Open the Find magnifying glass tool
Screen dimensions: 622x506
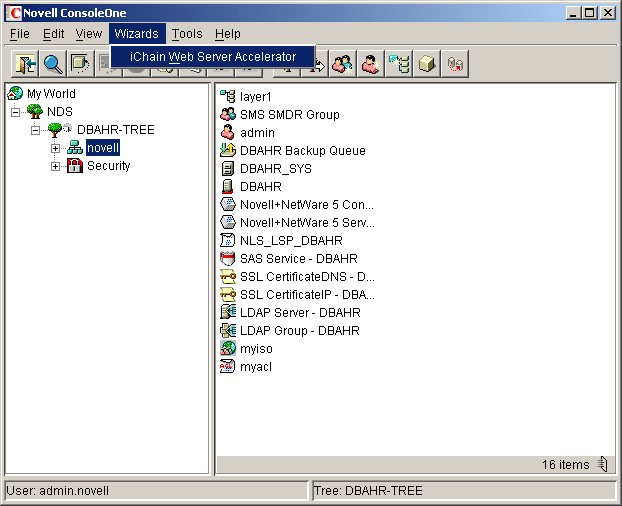(x=53, y=63)
